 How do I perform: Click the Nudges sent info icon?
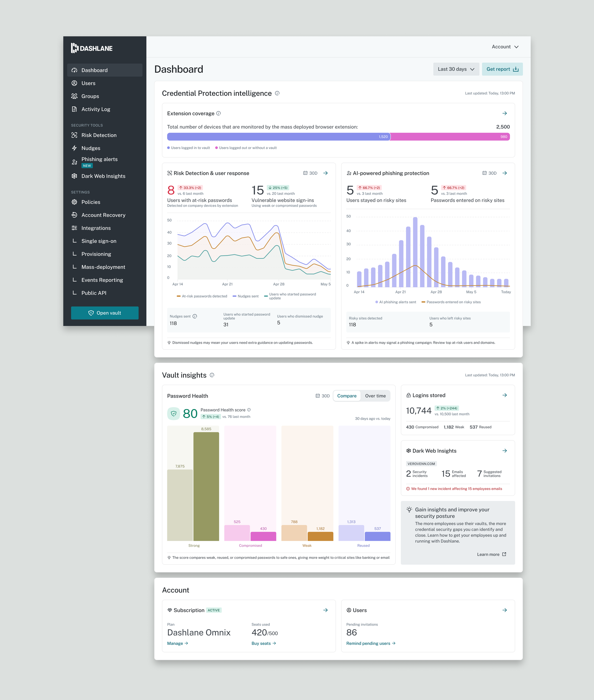tap(195, 316)
